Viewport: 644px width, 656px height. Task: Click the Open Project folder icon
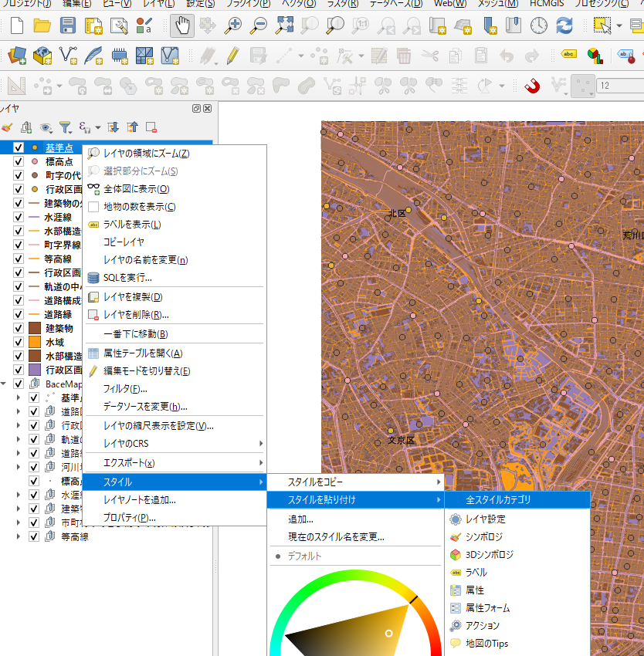tap(42, 25)
